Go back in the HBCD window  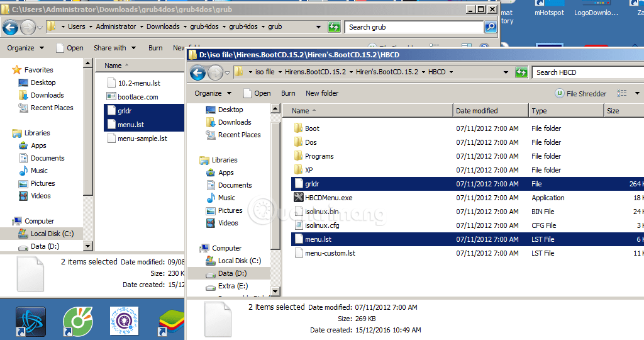[197, 73]
